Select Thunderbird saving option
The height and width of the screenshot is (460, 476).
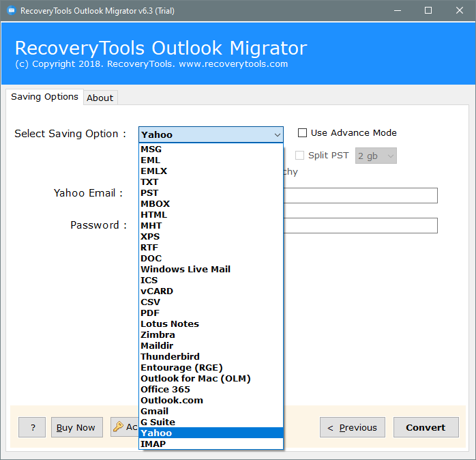click(211, 357)
